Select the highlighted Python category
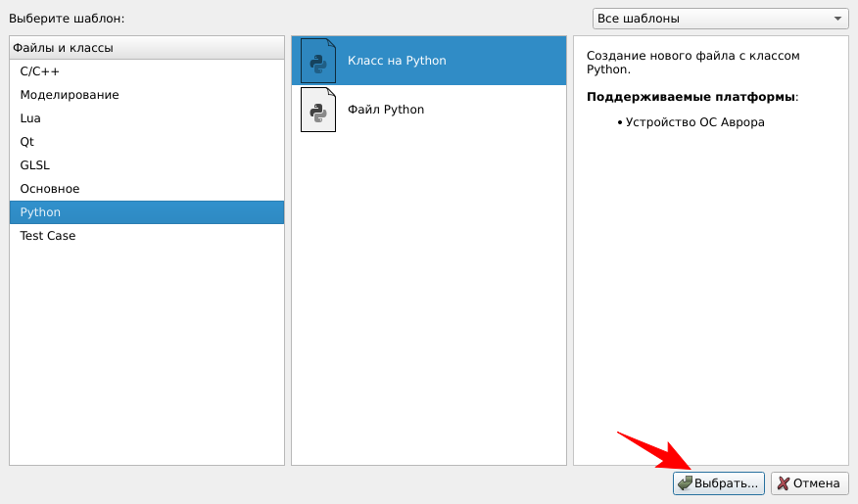This screenshot has width=858, height=504. coord(40,212)
